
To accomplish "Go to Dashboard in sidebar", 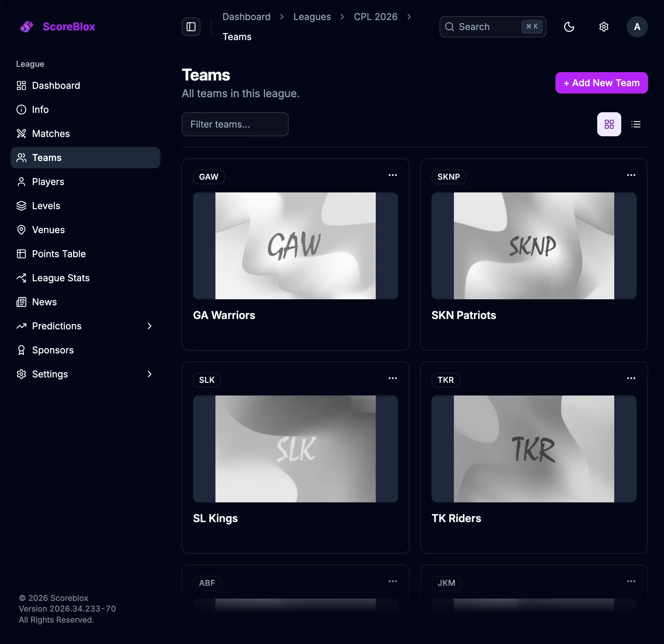I will (86, 86).
